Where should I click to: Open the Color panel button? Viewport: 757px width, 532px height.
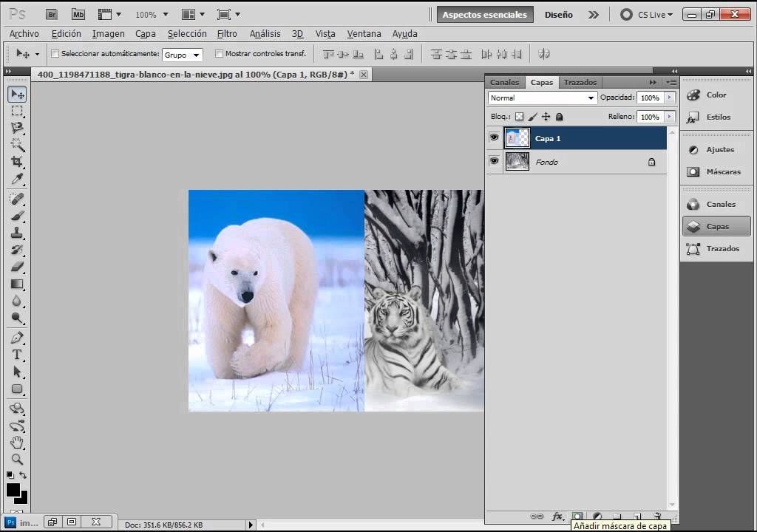tap(716, 95)
